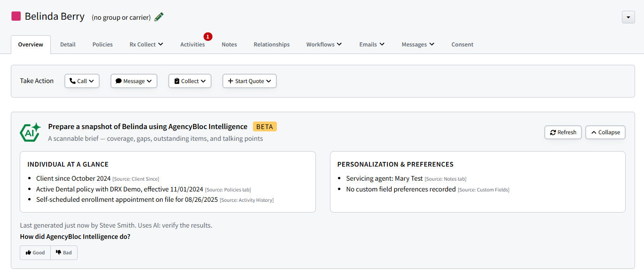
Task: Click the 'Source: Custom Fields' reference
Action: click(x=484, y=190)
